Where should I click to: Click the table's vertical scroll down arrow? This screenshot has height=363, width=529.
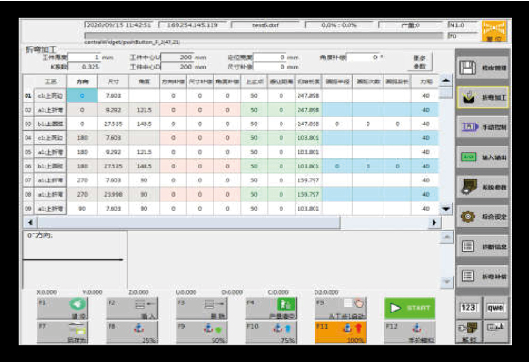click(446, 209)
